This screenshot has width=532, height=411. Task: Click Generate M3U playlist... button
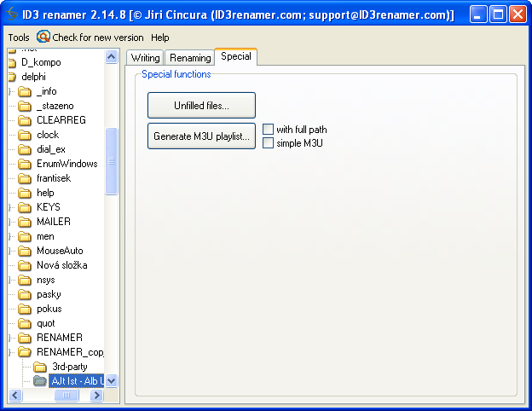(x=201, y=136)
